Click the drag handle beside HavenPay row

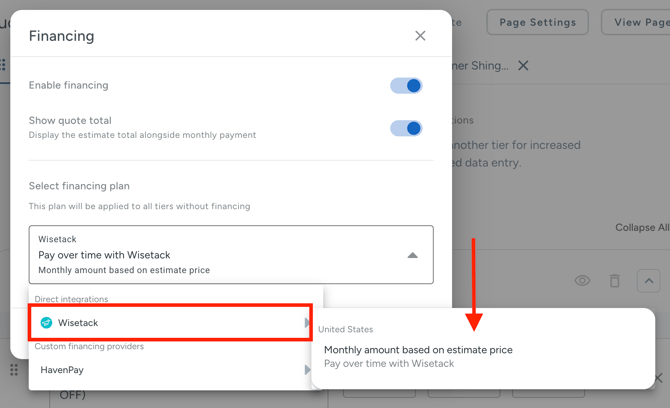[x=14, y=370]
